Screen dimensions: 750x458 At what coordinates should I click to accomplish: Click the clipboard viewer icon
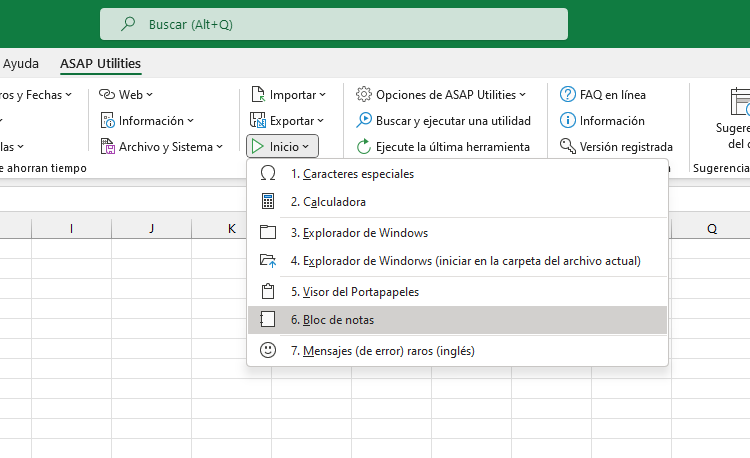pyautogui.click(x=268, y=292)
